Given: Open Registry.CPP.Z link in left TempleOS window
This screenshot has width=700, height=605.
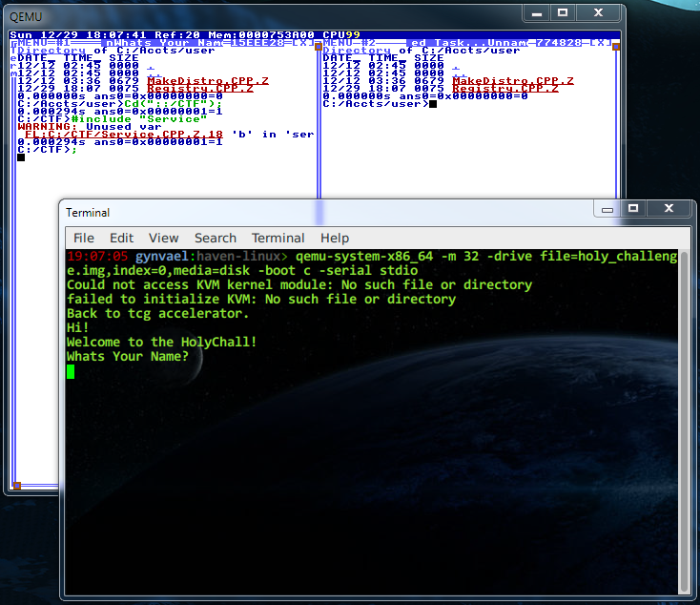Looking at the screenshot, I should coord(200,89).
